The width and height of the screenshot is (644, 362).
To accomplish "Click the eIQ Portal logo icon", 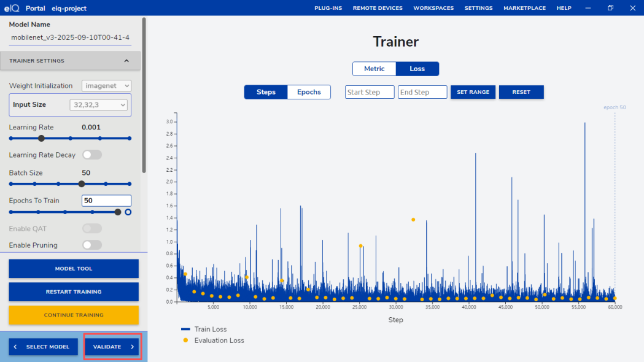I will [x=12, y=8].
